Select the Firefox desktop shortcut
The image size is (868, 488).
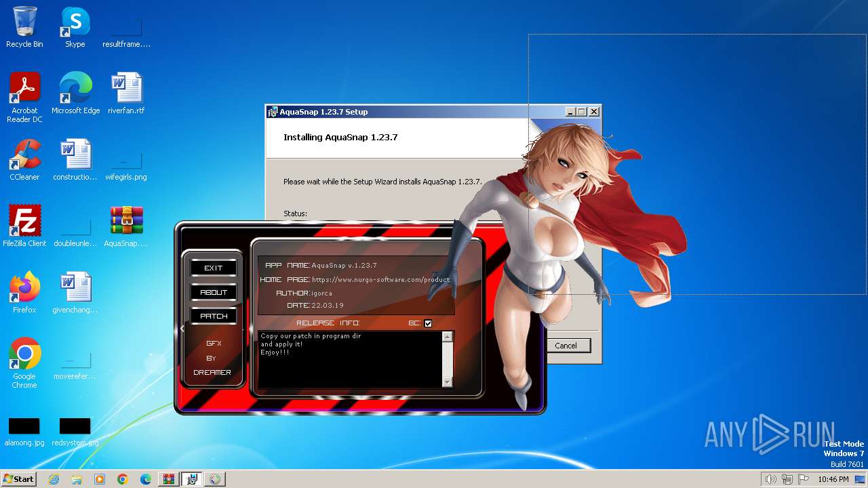point(24,293)
